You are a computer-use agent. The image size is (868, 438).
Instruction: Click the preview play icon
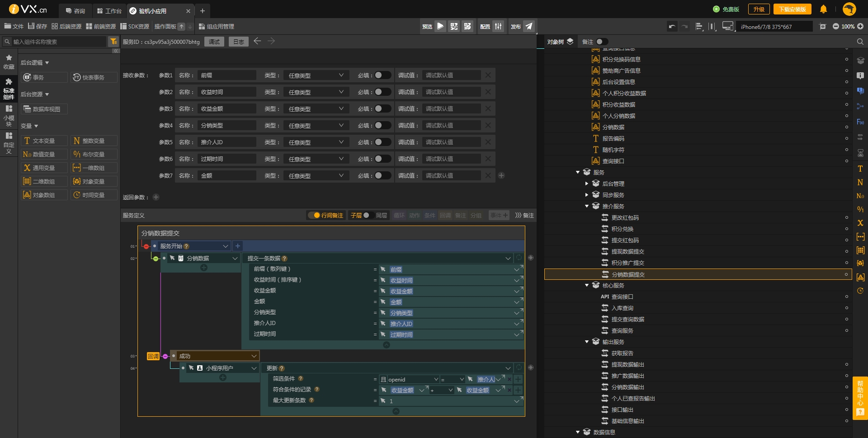[x=440, y=26]
